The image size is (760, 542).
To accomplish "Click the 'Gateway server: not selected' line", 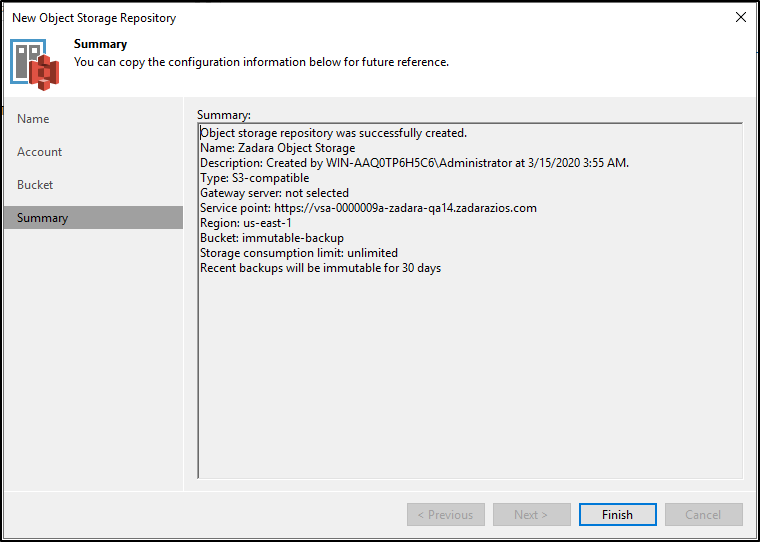I will 274,193.
